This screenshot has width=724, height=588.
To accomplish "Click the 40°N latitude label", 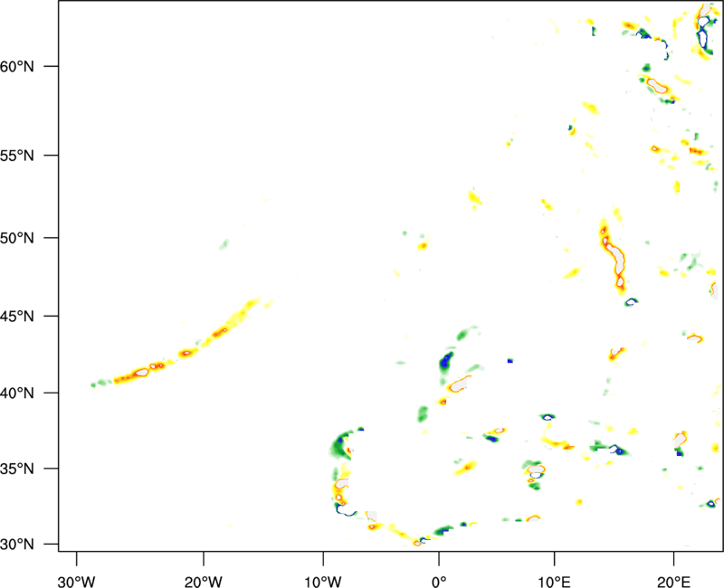I will [x=17, y=393].
